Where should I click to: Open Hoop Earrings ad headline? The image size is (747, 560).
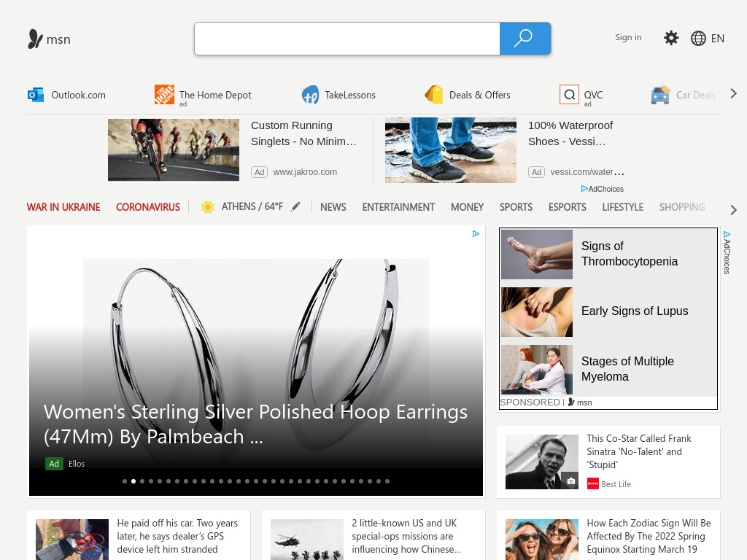255,424
